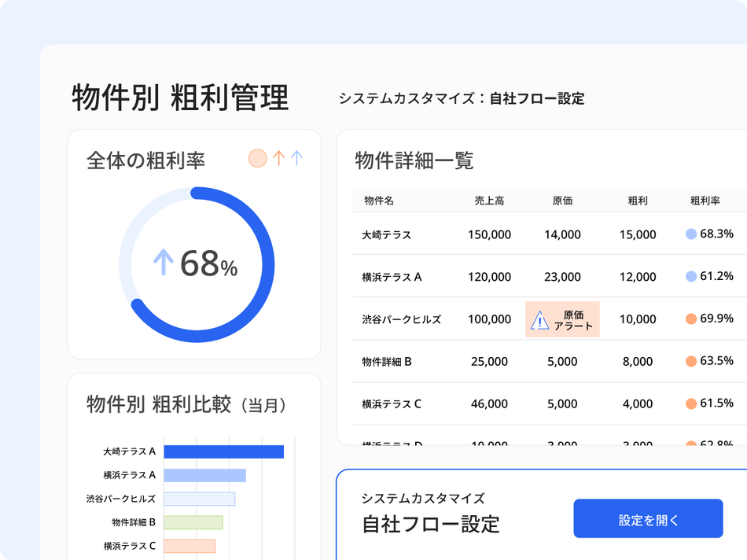This screenshot has height=560, width=747.
Task: Click the orange status dot beside 61.5%
Action: [x=691, y=403]
